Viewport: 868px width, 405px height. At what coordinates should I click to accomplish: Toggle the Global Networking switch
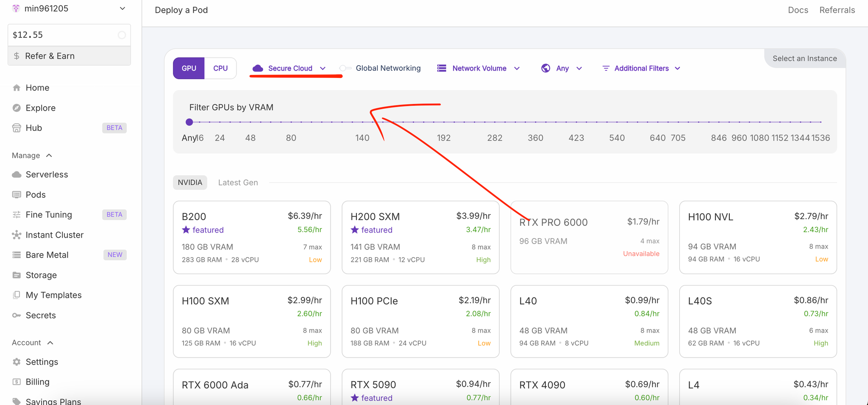point(345,68)
